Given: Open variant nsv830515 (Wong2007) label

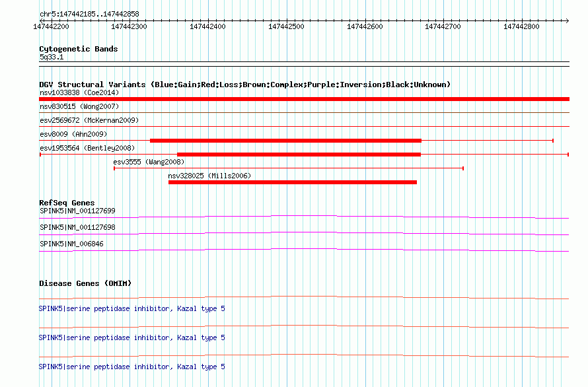Looking at the screenshot, I should (79, 106).
